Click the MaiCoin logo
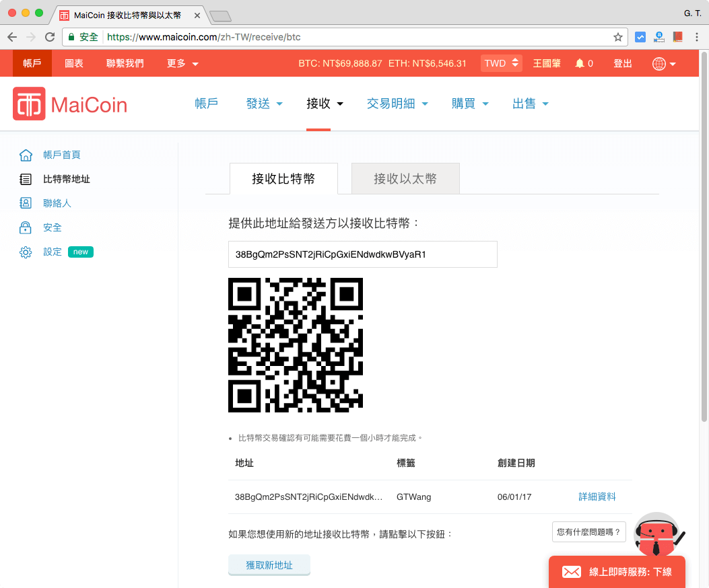 [69, 104]
